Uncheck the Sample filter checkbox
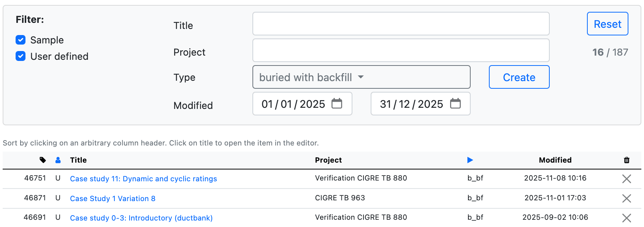 point(21,40)
